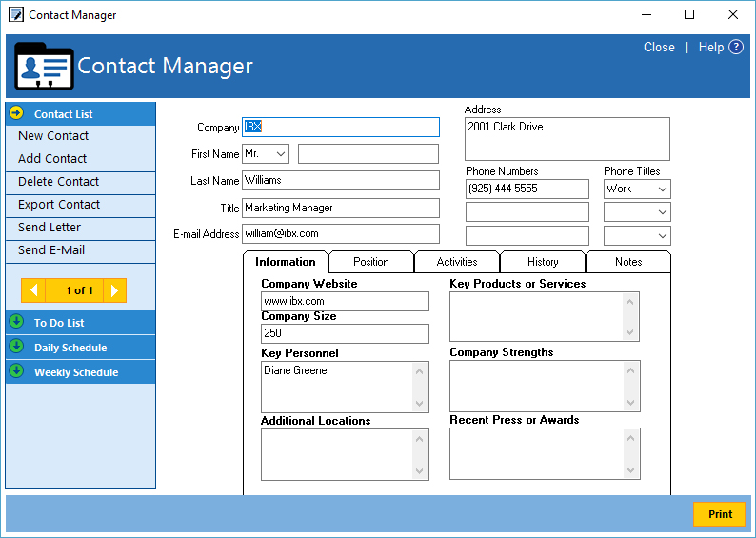756x538 pixels.
Task: Expand To Do List green arrow icon
Action: click(x=16, y=322)
